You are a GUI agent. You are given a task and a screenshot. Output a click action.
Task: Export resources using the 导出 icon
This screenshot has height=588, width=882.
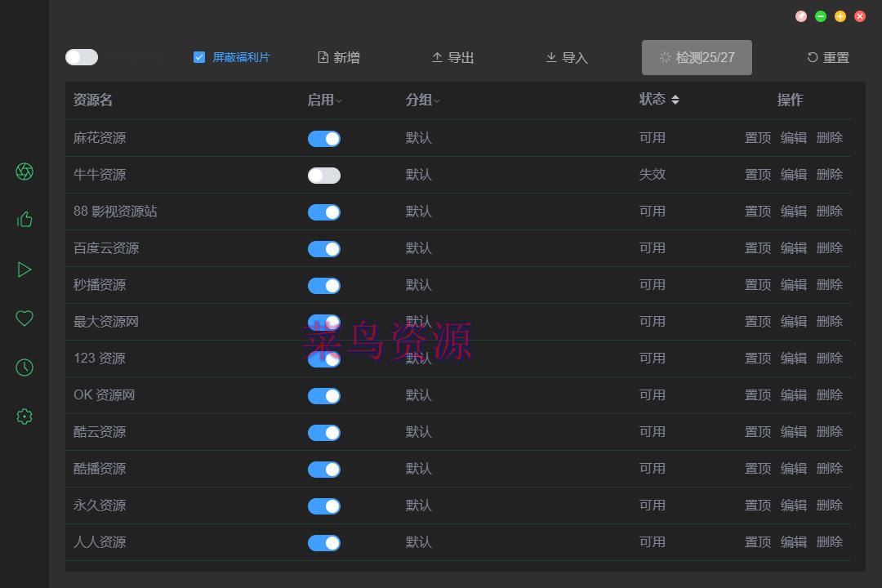[x=452, y=57]
